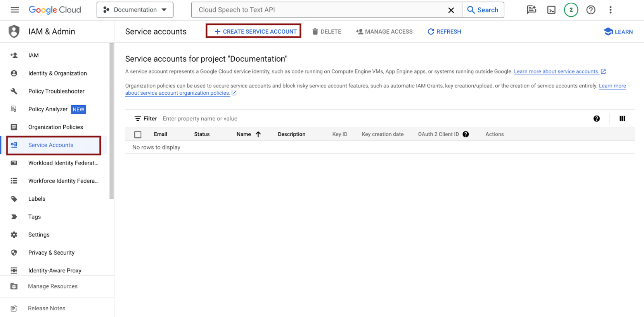Image resolution: width=644 pixels, height=317 pixels.
Task: Open the help question mark menu
Action: (x=590, y=10)
